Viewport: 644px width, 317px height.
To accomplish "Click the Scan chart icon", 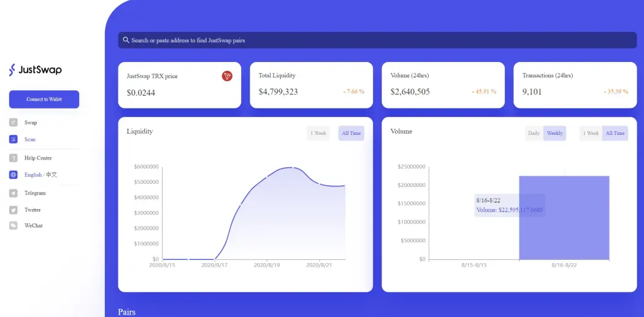I will 13,139.
